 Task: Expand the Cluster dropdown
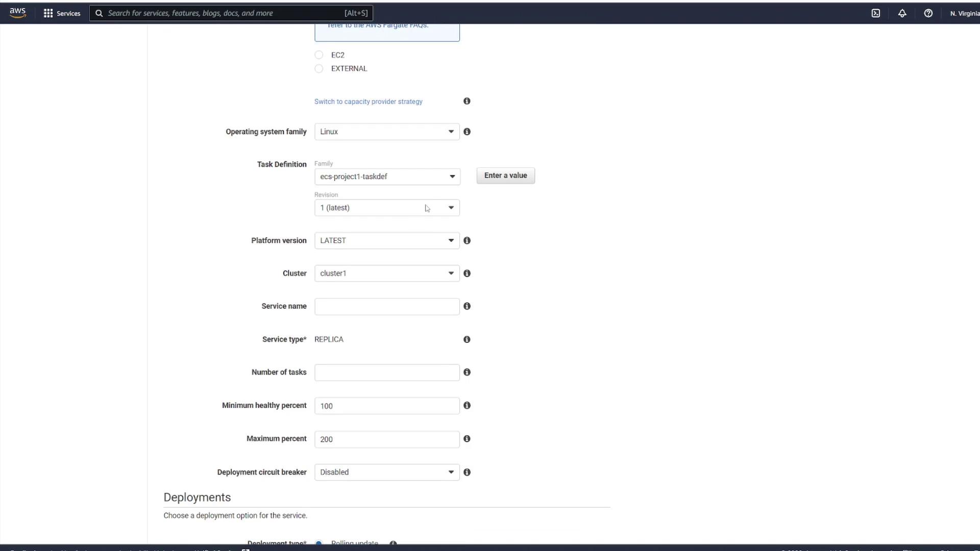387,273
